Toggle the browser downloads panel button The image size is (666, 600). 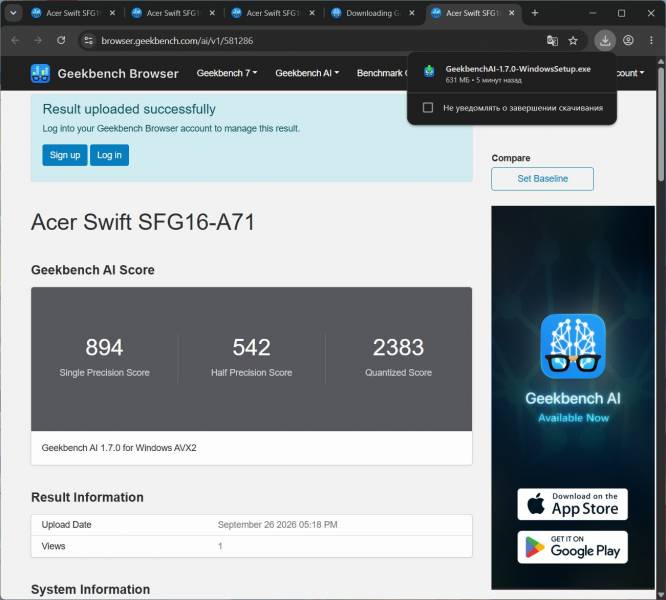pos(605,40)
